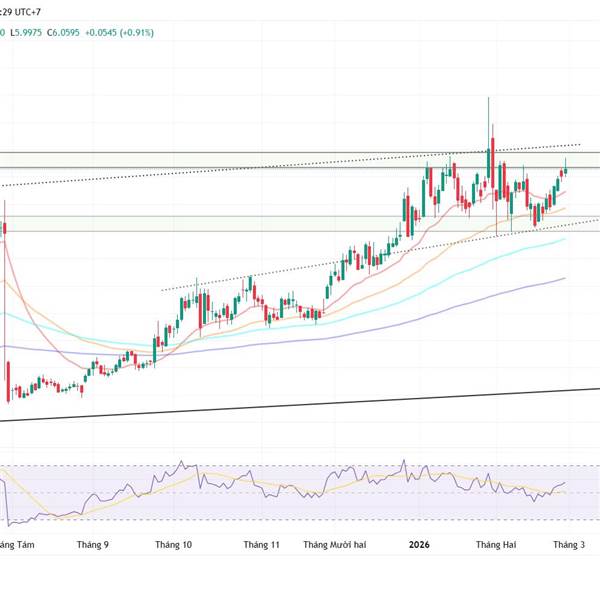The width and height of the screenshot is (600, 600).
Task: Click the Tháng 11 time axis label
Action: pyautogui.click(x=262, y=545)
